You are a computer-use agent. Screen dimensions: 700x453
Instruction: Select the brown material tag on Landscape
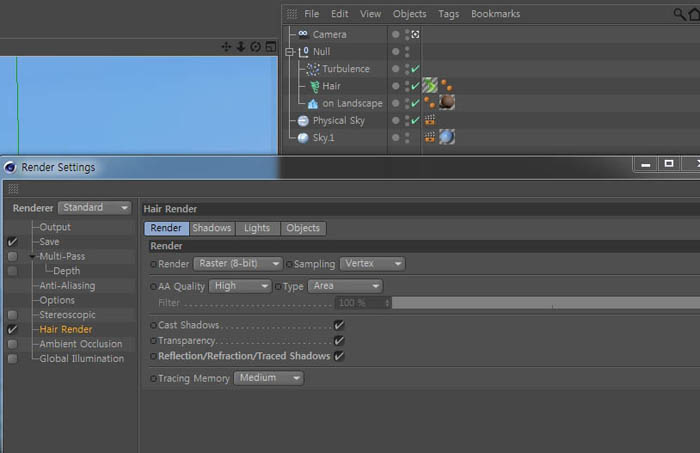click(x=447, y=103)
